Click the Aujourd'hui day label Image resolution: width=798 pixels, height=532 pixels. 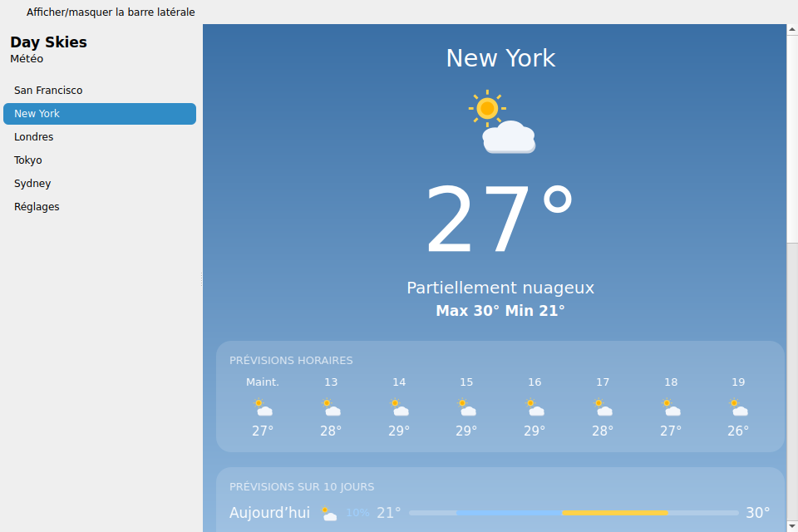tap(269, 513)
